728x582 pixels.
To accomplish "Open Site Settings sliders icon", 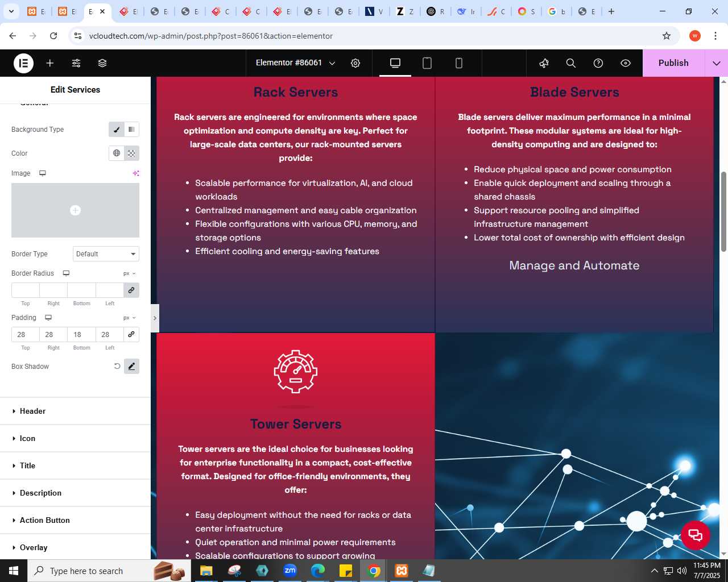I will (76, 63).
